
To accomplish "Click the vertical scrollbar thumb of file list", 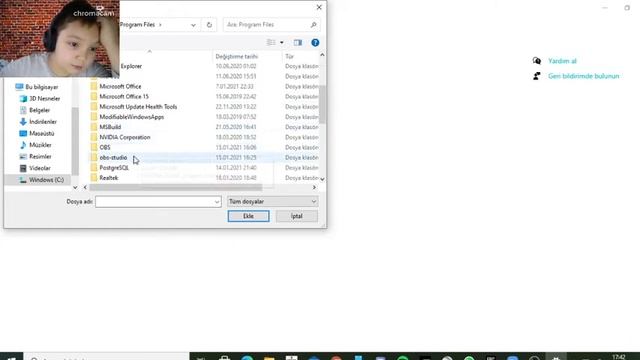I will [322, 104].
